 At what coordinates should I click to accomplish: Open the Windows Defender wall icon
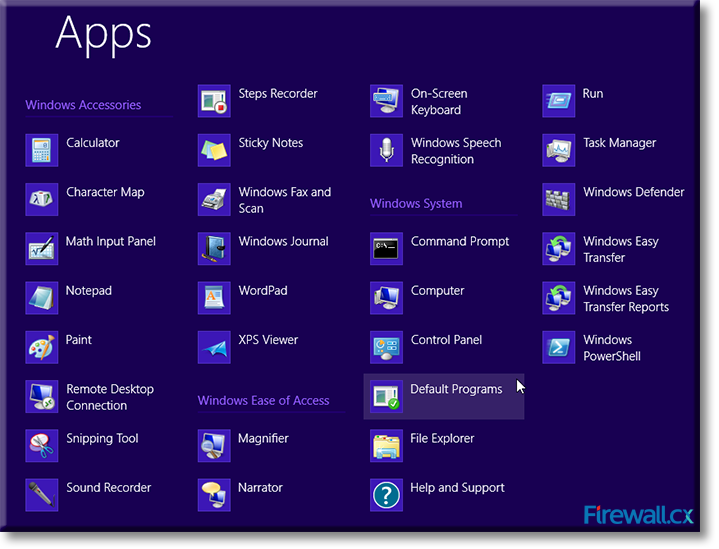tap(559, 199)
